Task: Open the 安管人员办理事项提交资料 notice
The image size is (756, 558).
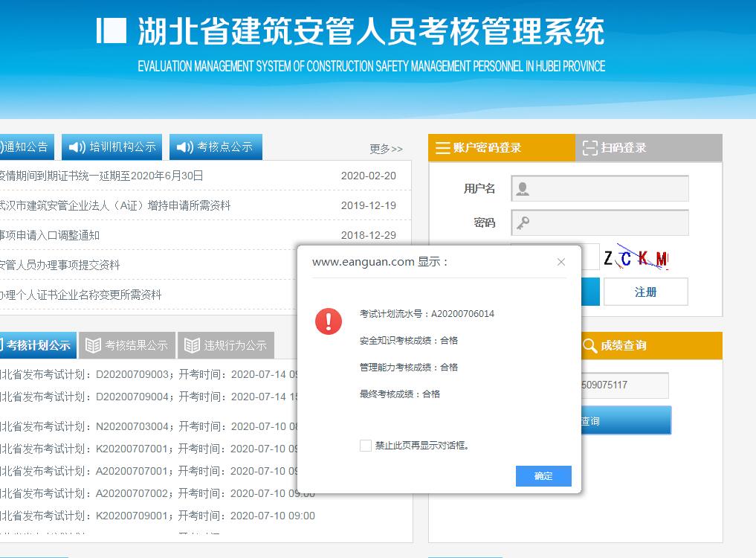Action: point(59,265)
